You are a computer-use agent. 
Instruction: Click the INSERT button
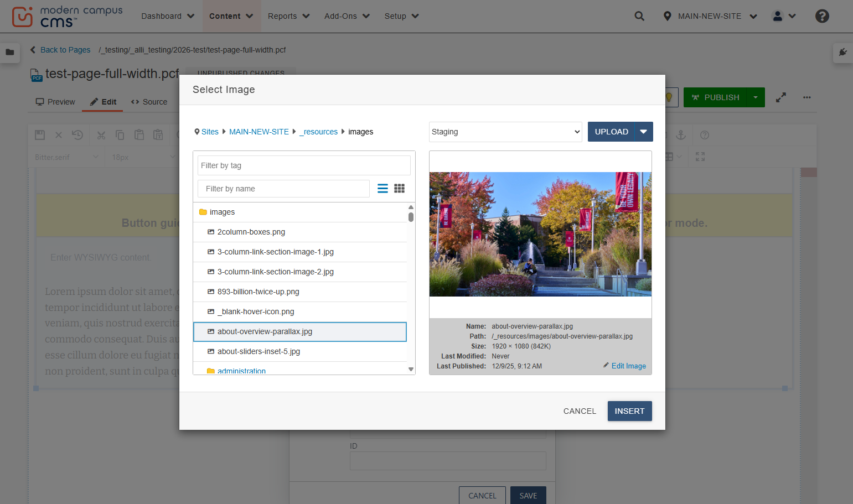[x=629, y=411]
